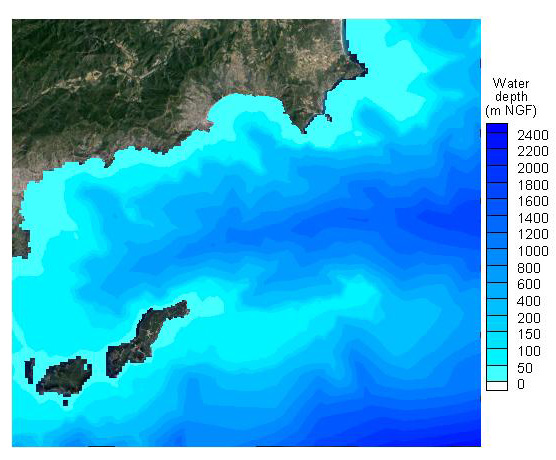
Task: Click the Water depth (m NGF) title
Action: 511,97
